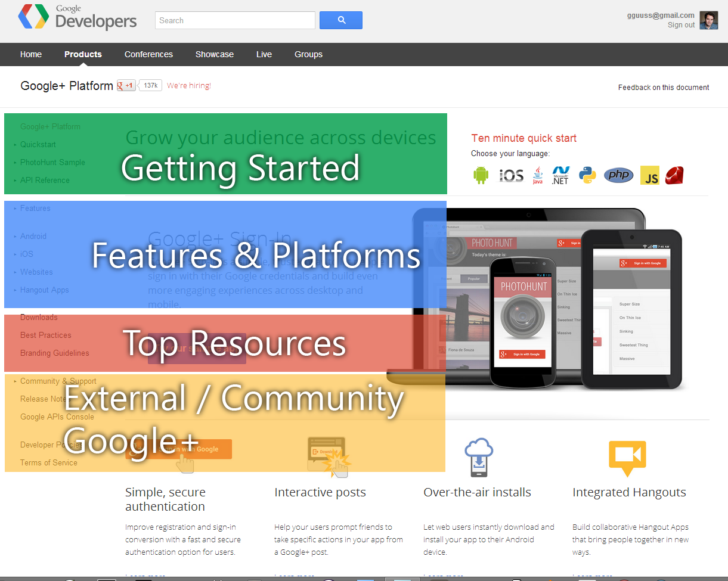Expand the Features sidebar arrow
Screen dimensions: 728x581
pos(15,209)
